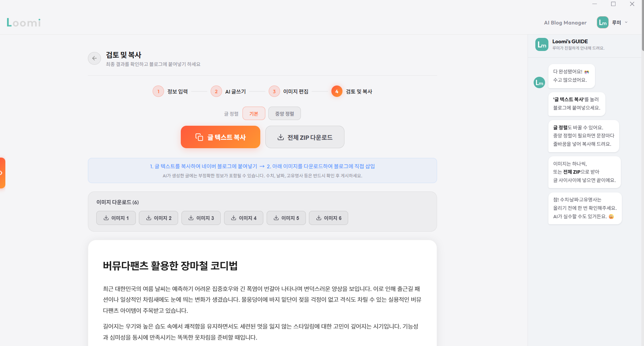Click the subtitle '최종 결과를 확인하고 블로그에 붙여넣기 하세요'
644x346 pixels.
pos(153,64)
